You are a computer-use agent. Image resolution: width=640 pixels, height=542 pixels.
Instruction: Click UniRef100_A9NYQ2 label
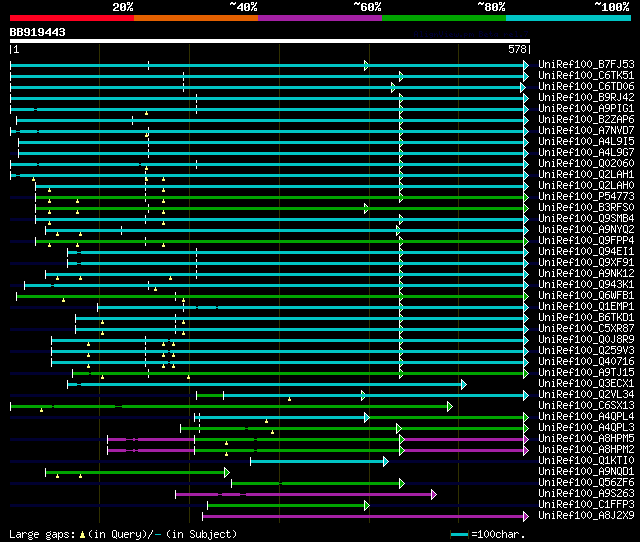[x=586, y=230]
